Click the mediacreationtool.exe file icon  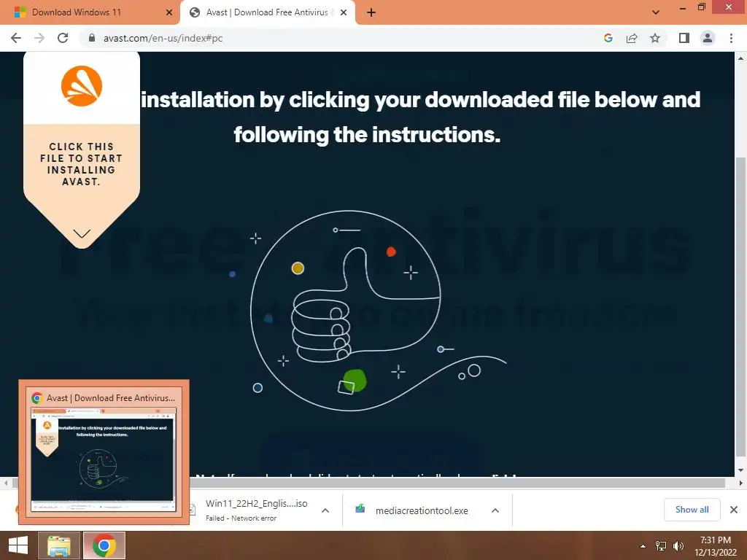click(x=360, y=510)
